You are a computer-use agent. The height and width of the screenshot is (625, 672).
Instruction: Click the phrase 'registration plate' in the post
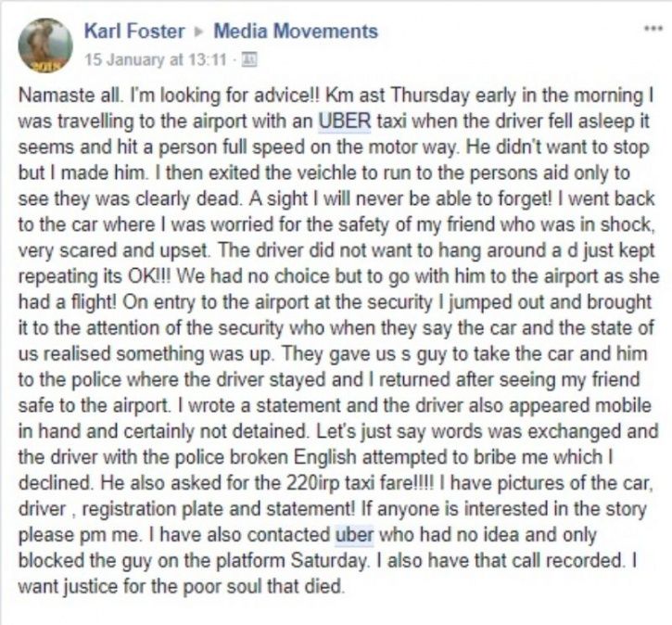pyautogui.click(x=152, y=509)
